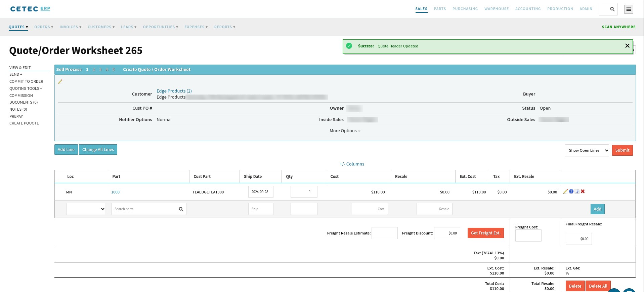Open the Edge Products (2) customer link
The image size is (644, 292).
pos(174,91)
